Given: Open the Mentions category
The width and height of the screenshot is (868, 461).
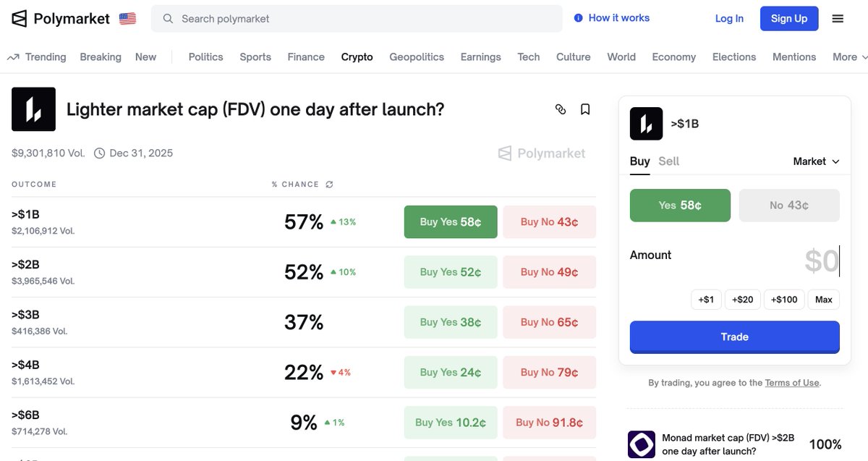Looking at the screenshot, I should point(794,57).
